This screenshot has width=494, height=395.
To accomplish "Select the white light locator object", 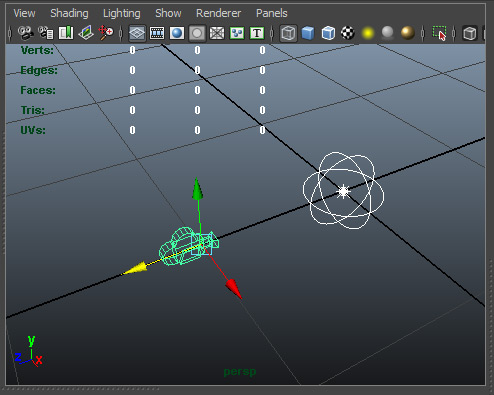I will click(x=343, y=191).
